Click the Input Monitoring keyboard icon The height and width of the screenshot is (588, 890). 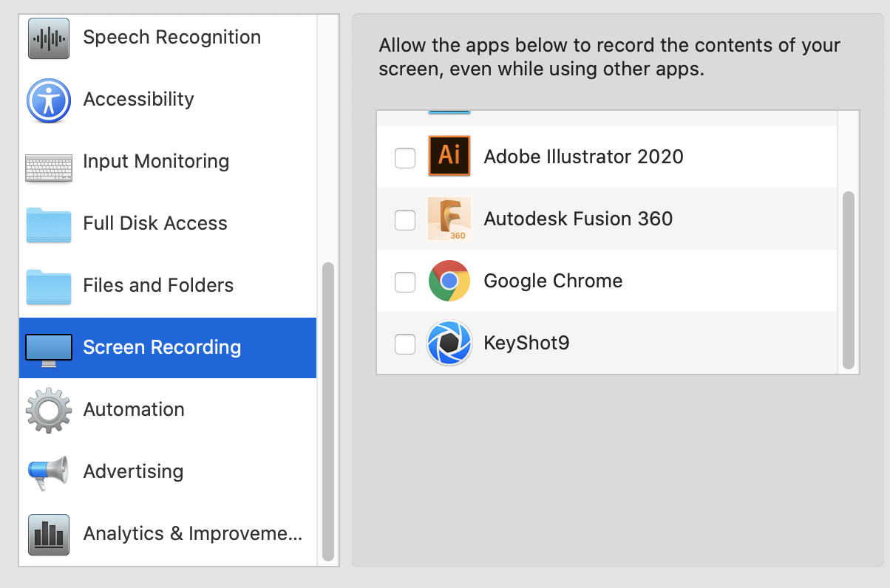[x=49, y=168]
